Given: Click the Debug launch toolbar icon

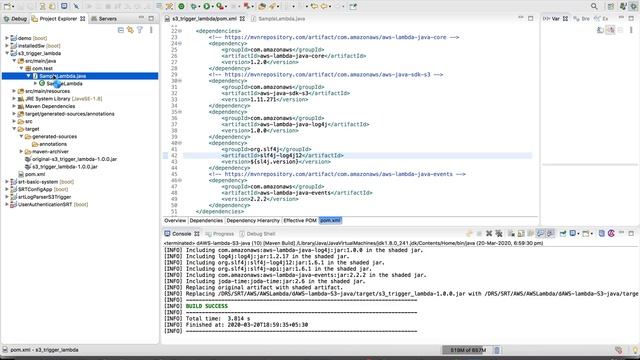Looking at the screenshot, I should [194, 7].
